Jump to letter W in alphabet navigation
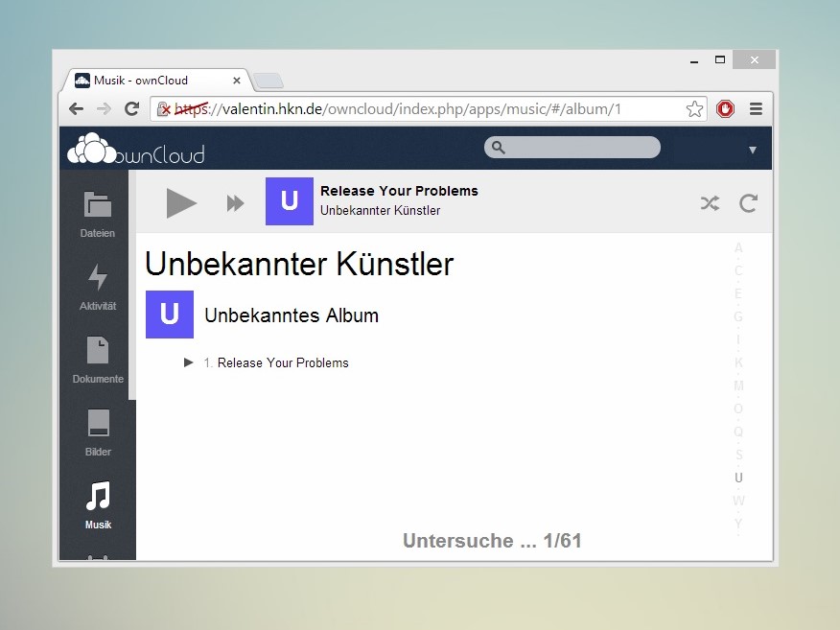The image size is (840, 630). pyautogui.click(x=738, y=501)
